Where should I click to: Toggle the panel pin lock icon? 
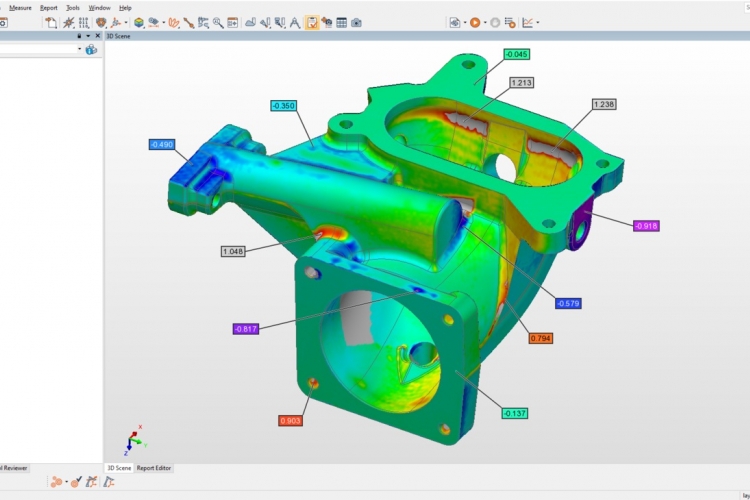(x=79, y=35)
